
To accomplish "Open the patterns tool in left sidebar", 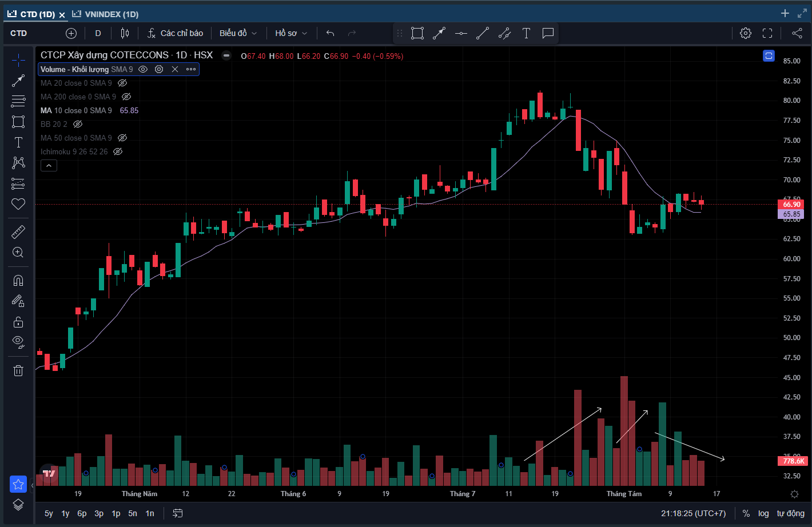I will 18,163.
